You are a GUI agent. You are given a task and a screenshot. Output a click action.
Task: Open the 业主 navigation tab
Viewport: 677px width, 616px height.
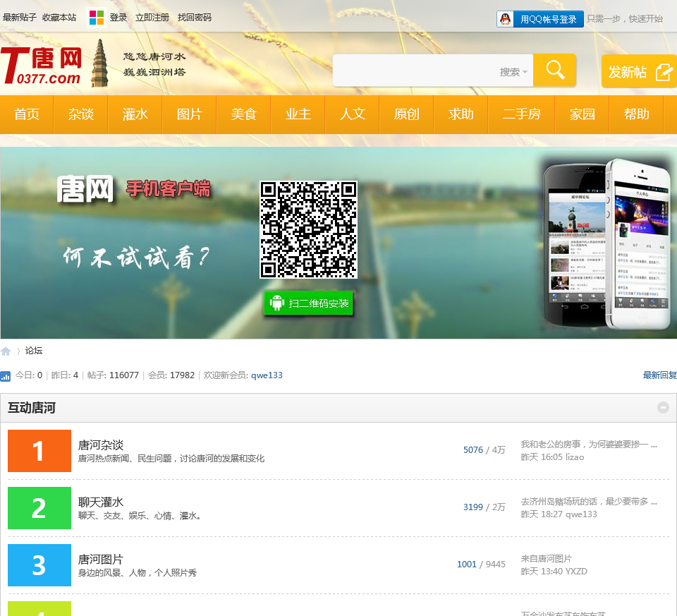point(298,114)
